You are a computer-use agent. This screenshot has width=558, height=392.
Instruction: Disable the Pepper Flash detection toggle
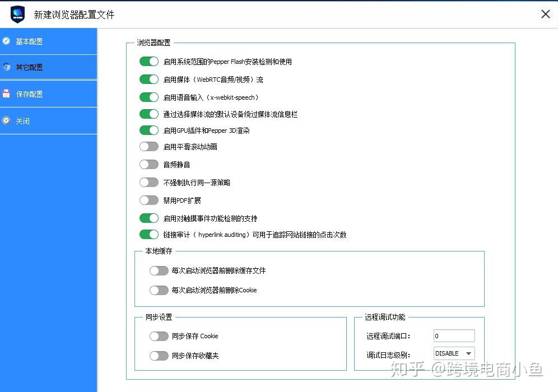click(148, 62)
